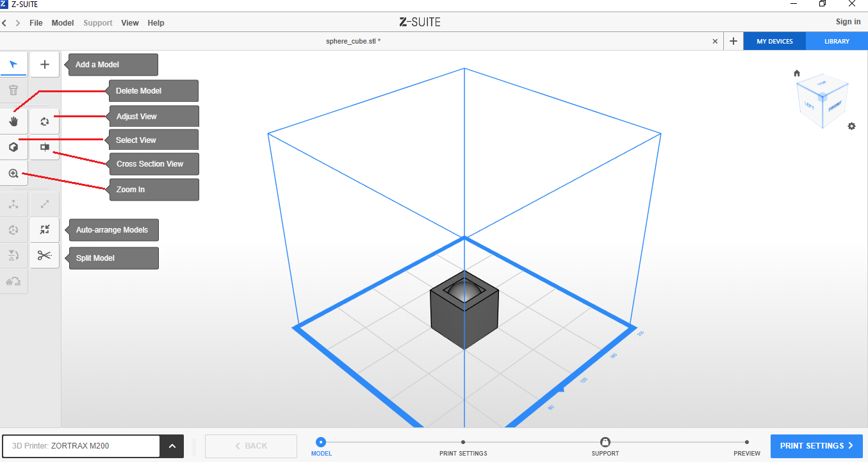Open the Select View cube tool
Viewport: 868px width, 462px height.
[13, 147]
